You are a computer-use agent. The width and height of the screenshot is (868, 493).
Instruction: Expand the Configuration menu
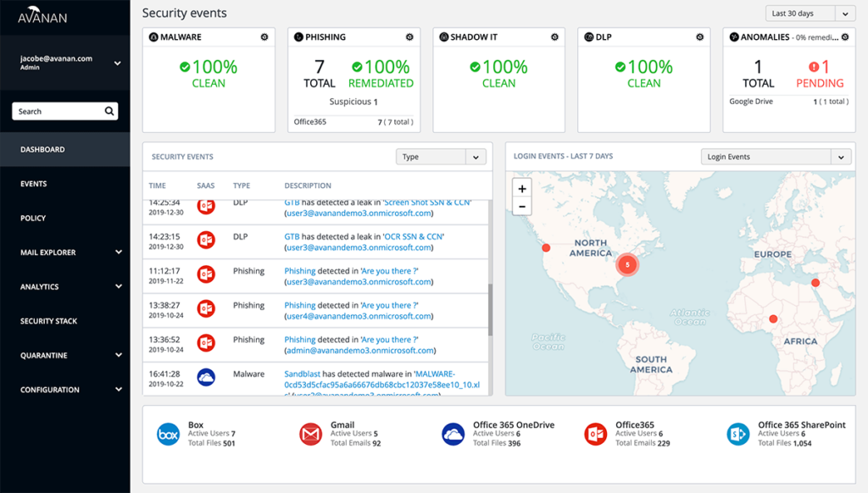pos(119,390)
